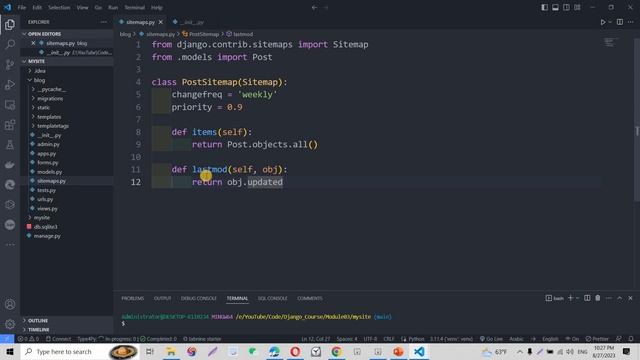Open Source Control view in activity bar
Screen dimensions: 640x360
10,64
